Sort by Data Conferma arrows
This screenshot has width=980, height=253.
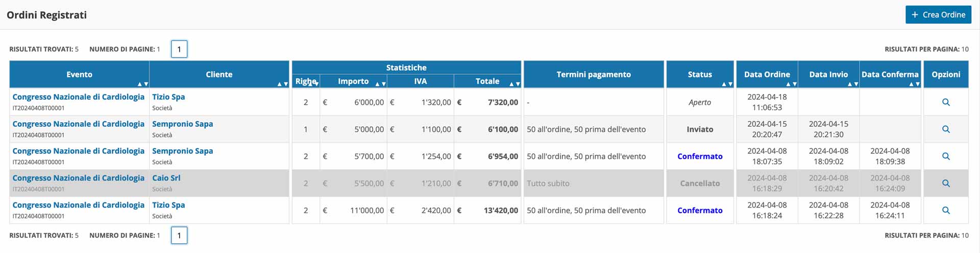pyautogui.click(x=914, y=84)
